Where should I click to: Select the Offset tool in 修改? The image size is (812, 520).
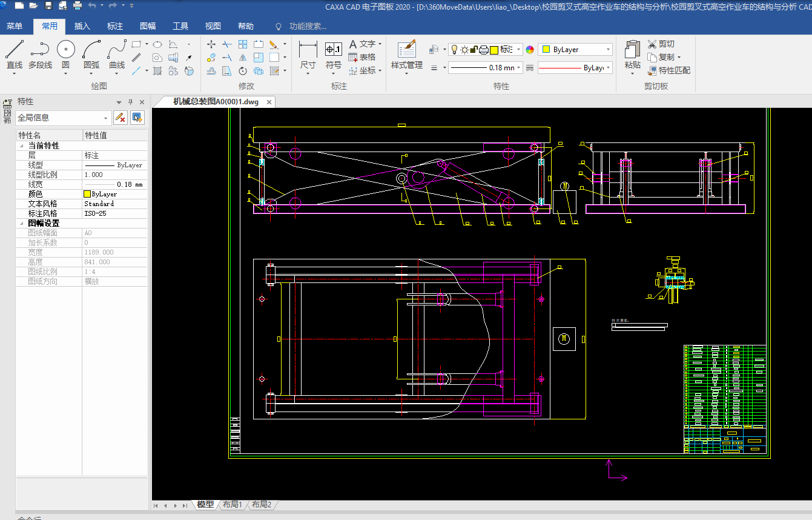pos(211,71)
